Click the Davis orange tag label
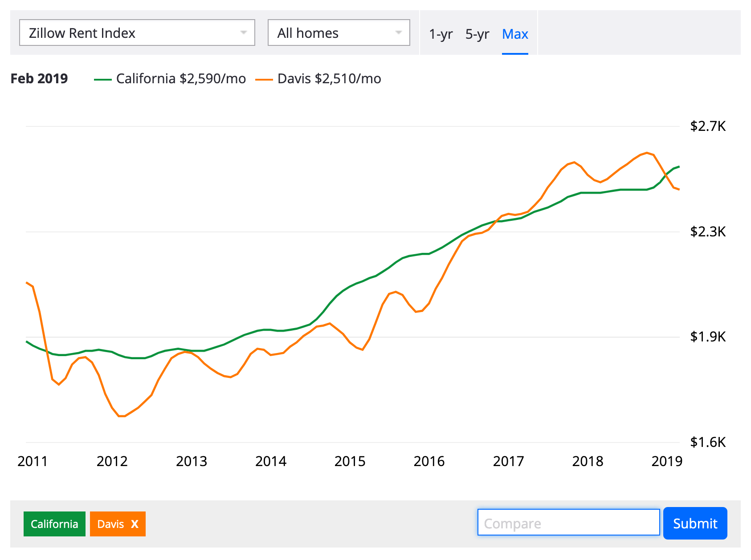 point(110,524)
